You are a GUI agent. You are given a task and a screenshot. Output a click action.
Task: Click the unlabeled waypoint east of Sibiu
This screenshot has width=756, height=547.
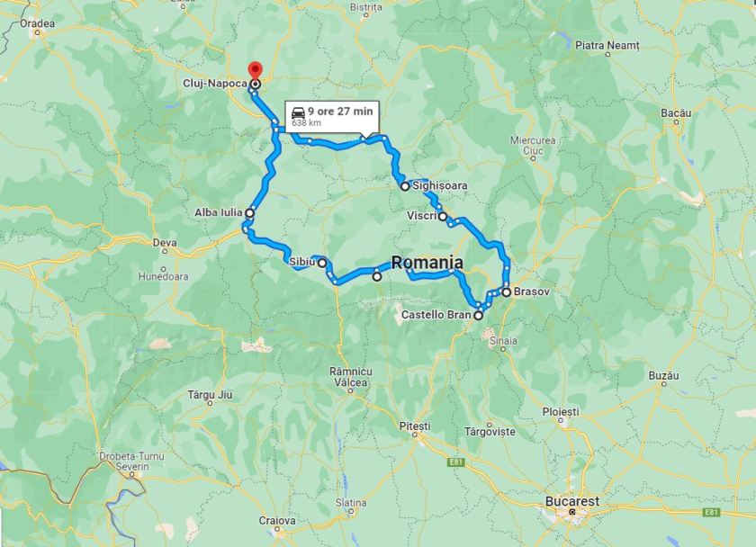(x=377, y=276)
